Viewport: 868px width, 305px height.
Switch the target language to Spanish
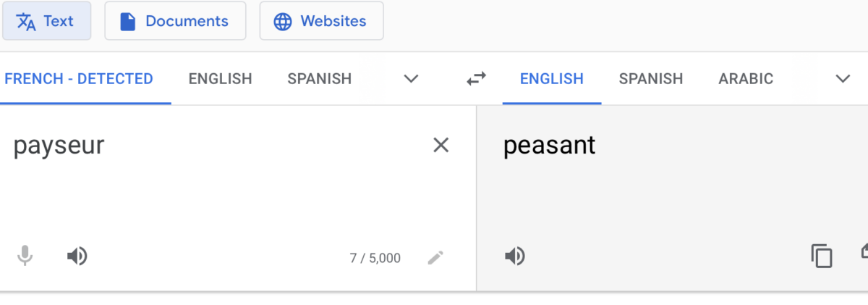pyautogui.click(x=650, y=79)
